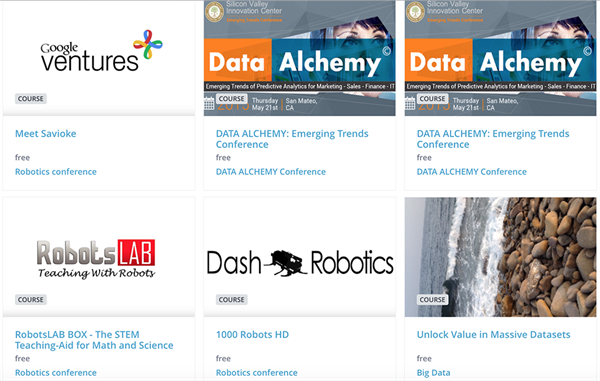Open the Google Ventures thumbnail image
Screen dimensions: 600x381
click(99, 58)
